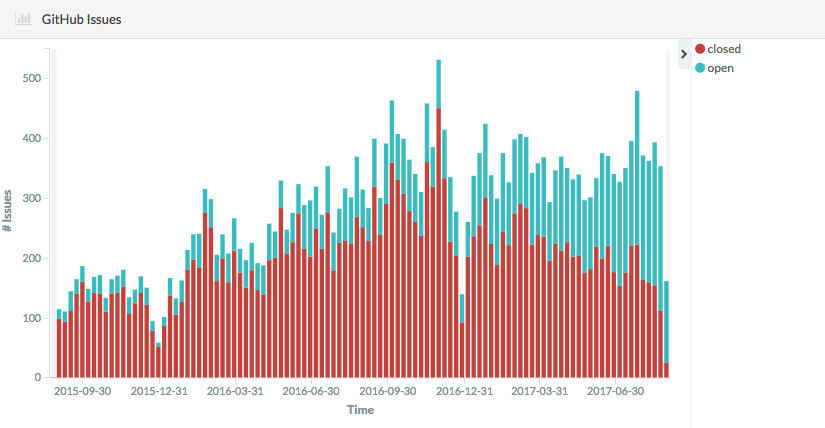The width and height of the screenshot is (825, 428).
Task: Click the bar chart icon beside the title
Action: click(x=22, y=20)
